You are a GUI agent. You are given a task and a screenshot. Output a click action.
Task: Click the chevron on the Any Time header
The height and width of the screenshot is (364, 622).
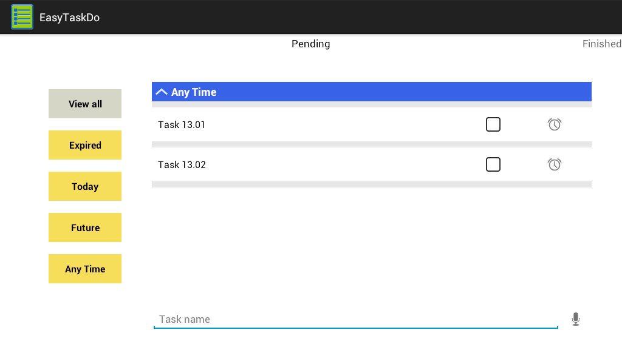pos(162,92)
